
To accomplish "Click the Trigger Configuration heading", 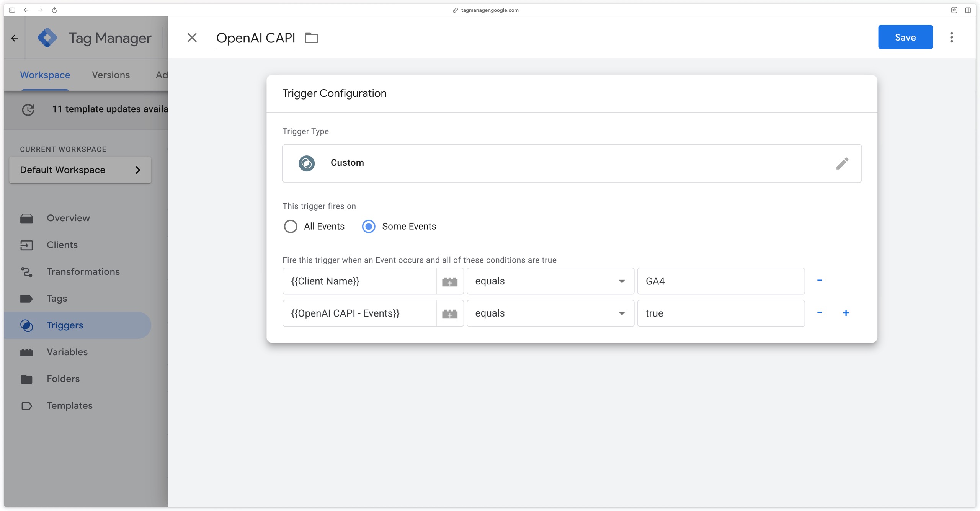I will click(x=334, y=93).
